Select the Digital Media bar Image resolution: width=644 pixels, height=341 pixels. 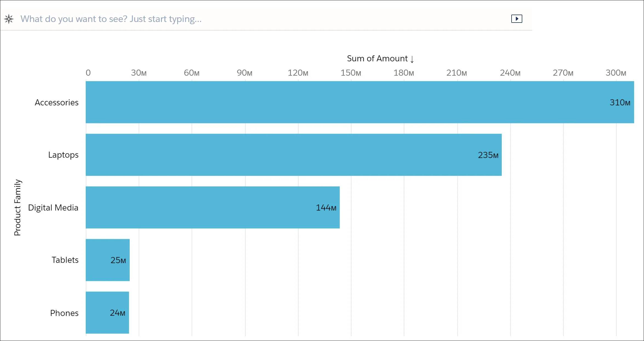pyautogui.click(x=213, y=207)
